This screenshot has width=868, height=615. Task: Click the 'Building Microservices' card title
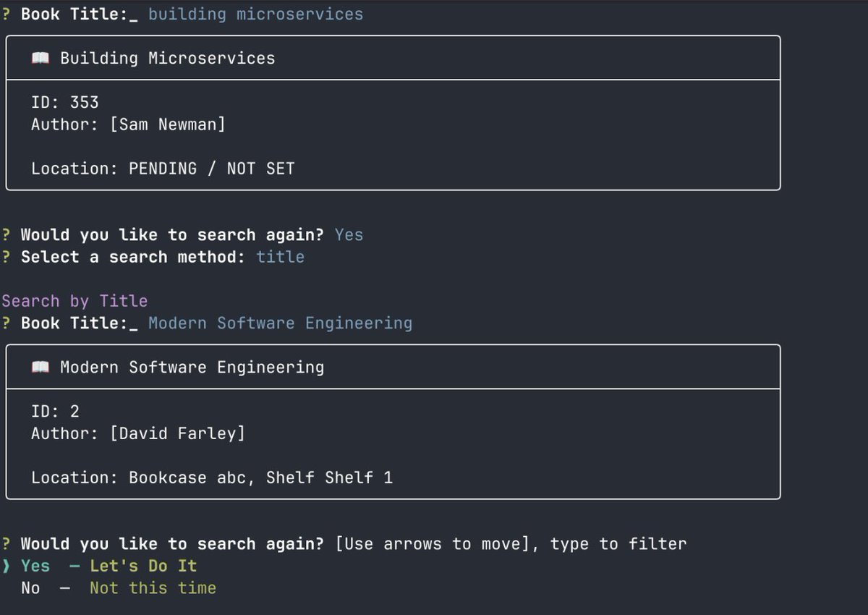(x=168, y=59)
